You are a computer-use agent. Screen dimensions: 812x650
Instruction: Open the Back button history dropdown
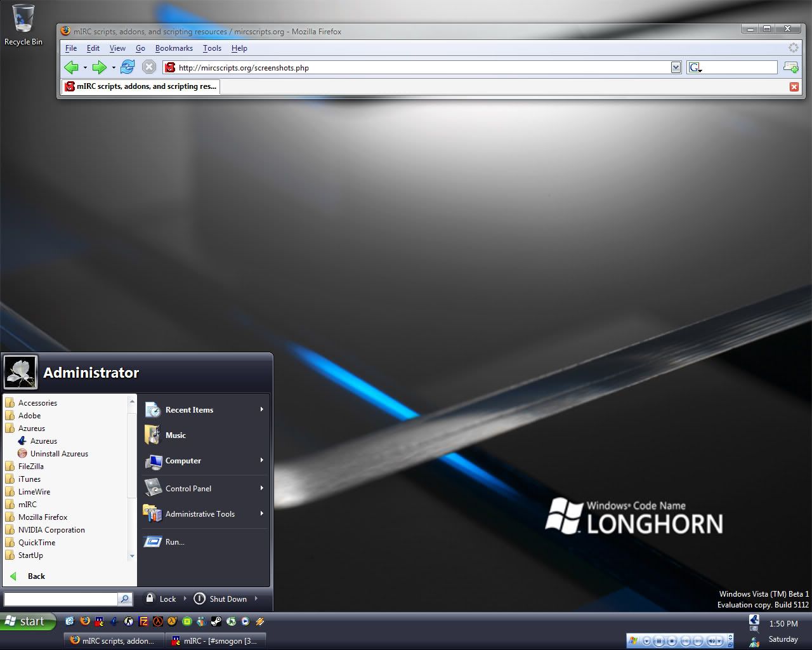pyautogui.click(x=85, y=67)
